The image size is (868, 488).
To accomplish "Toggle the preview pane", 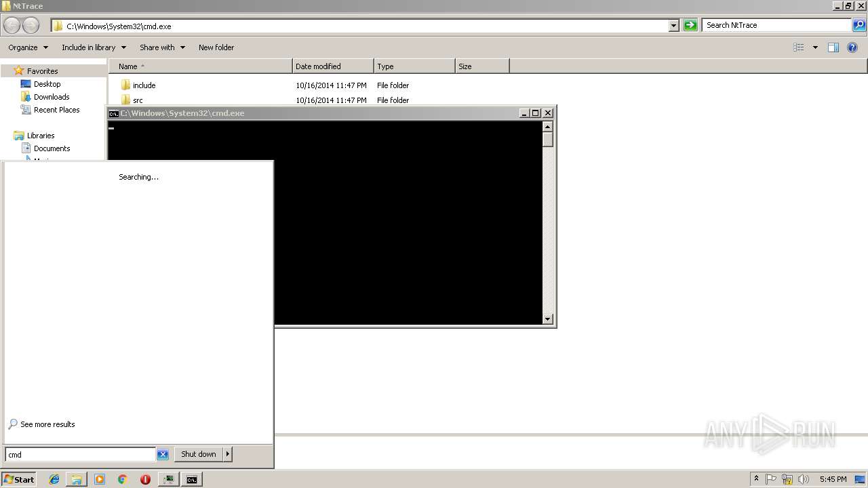I will [x=833, y=47].
